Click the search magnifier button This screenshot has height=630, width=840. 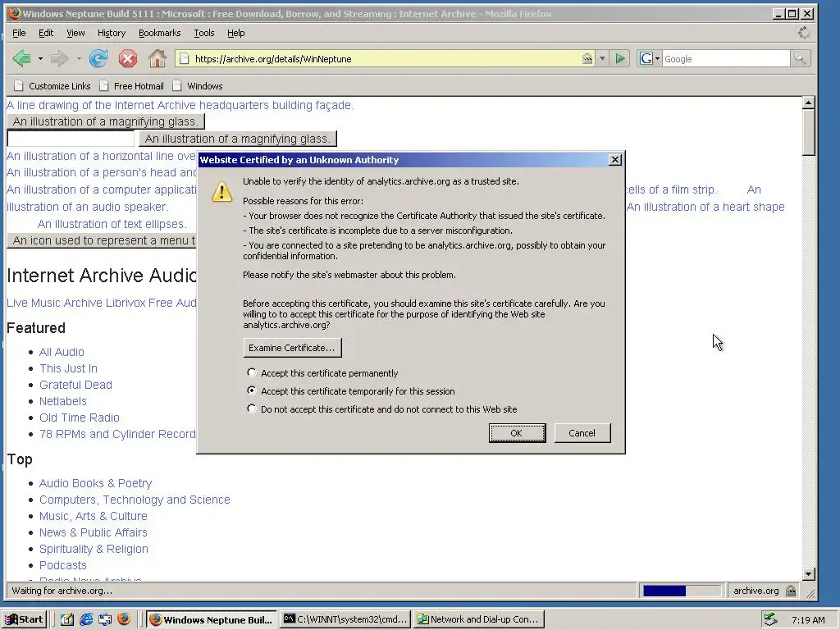point(800,58)
